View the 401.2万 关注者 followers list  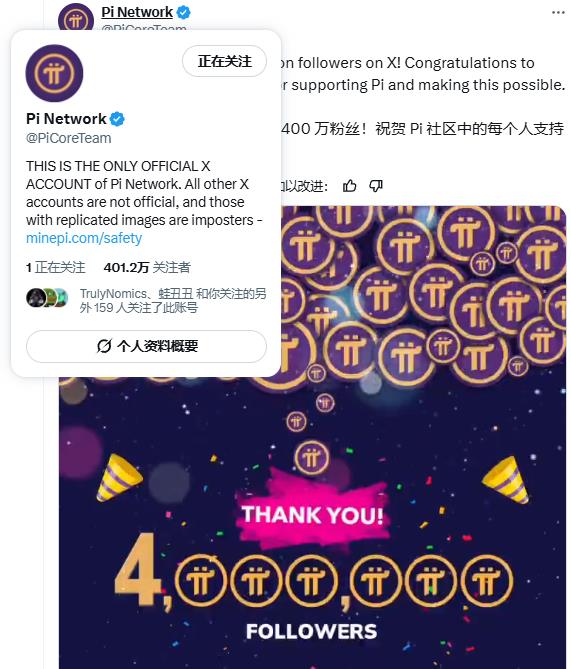(x=147, y=268)
